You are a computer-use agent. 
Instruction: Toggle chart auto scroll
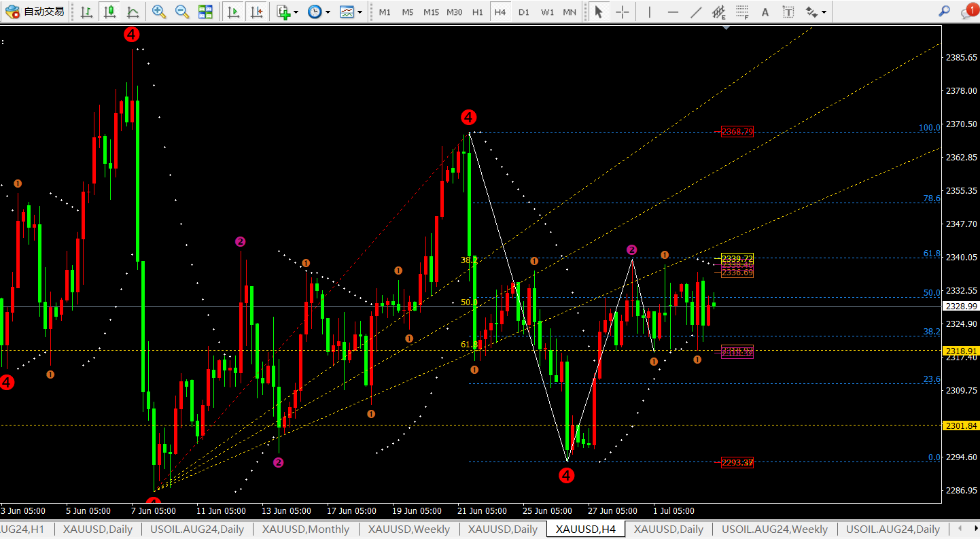[x=233, y=12]
